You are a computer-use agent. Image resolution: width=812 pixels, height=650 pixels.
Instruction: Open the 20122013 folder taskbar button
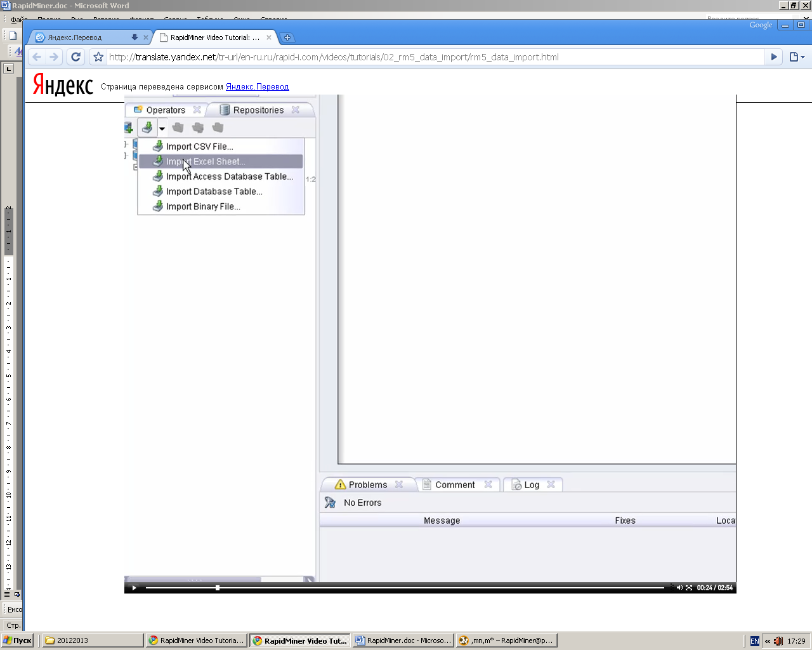[92, 640]
